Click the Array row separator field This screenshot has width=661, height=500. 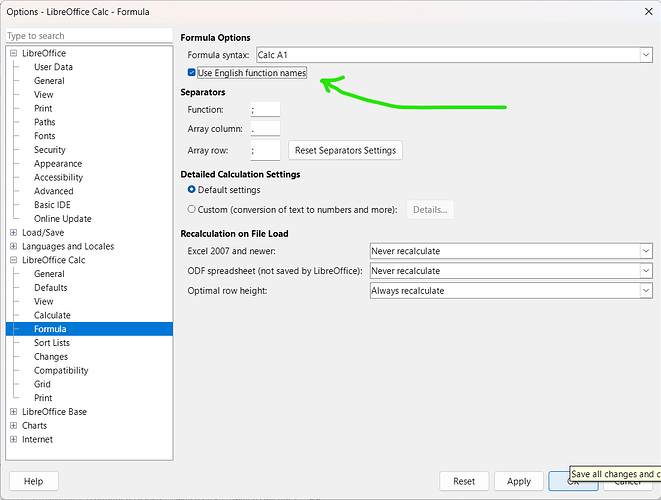(x=265, y=151)
